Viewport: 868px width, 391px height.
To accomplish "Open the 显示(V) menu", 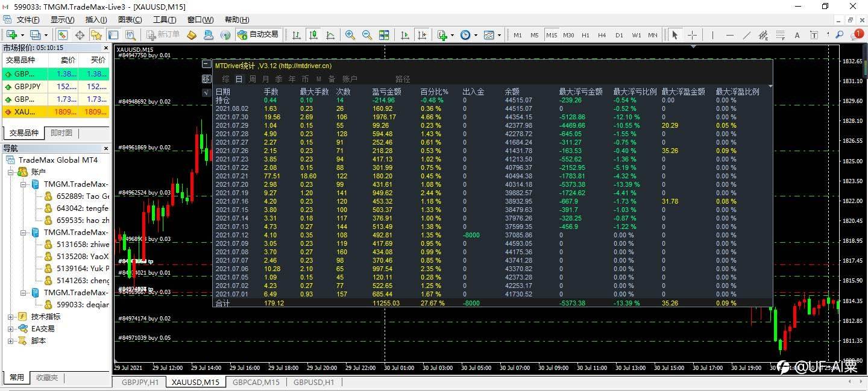I will 62,20.
